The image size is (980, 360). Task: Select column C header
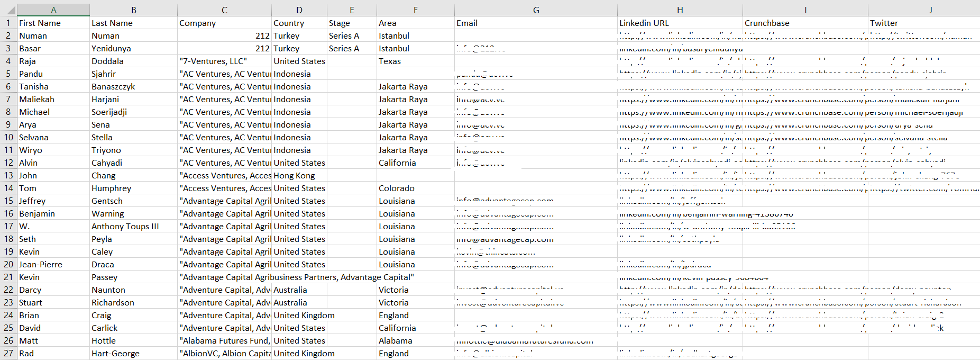pos(224,10)
